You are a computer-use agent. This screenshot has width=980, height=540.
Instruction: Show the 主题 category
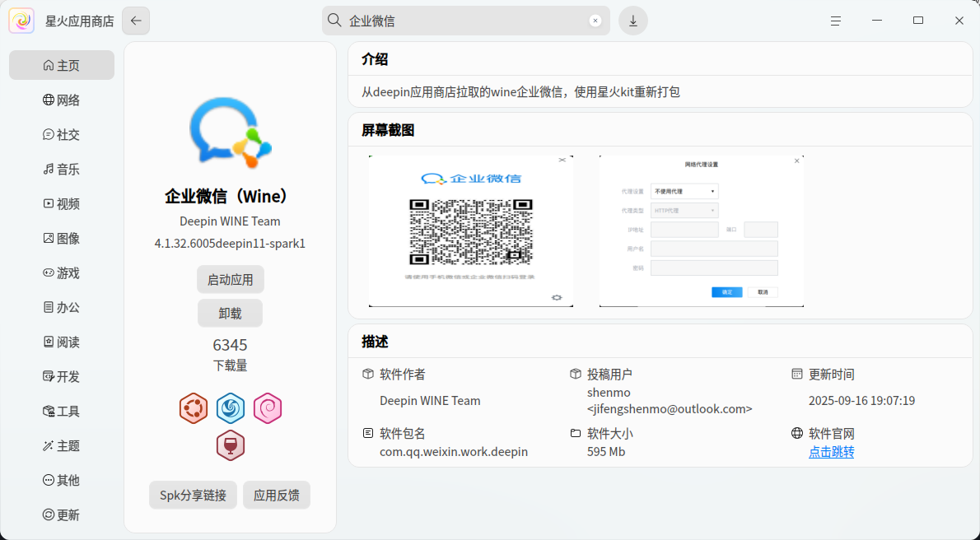coord(61,445)
